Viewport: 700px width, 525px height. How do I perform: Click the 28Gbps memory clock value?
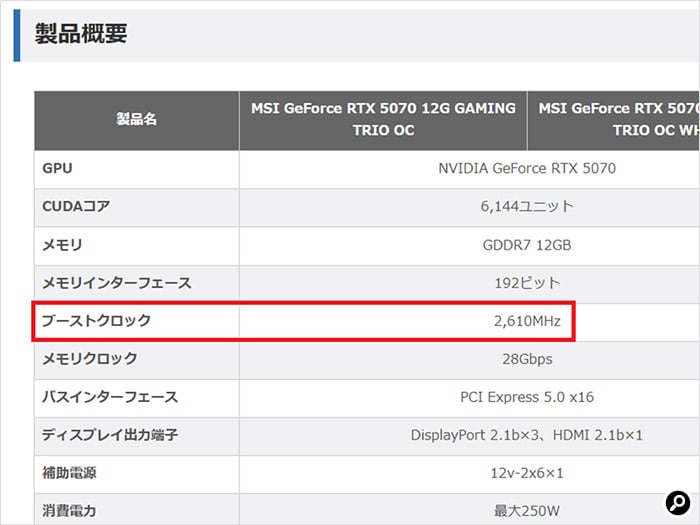(527, 359)
